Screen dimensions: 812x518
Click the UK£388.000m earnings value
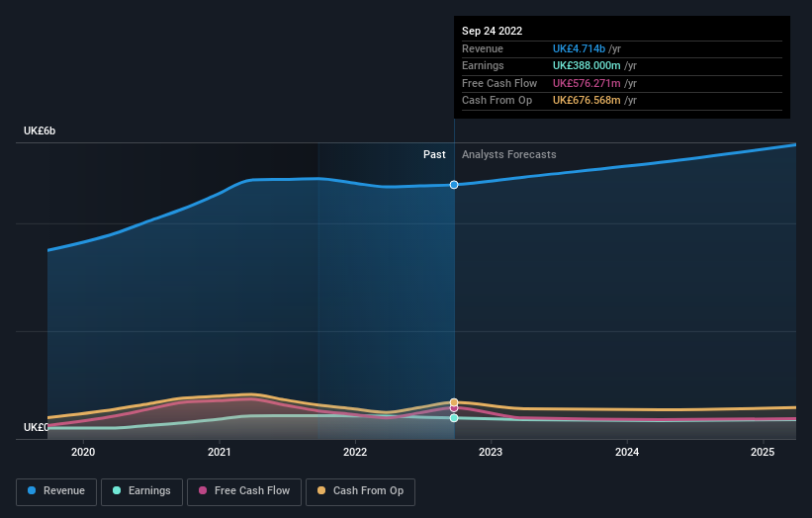point(586,65)
